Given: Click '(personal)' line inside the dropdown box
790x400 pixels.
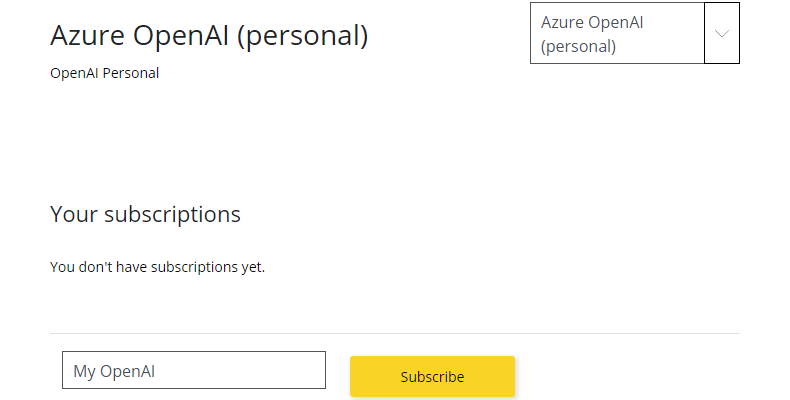Looking at the screenshot, I should click(x=578, y=46).
